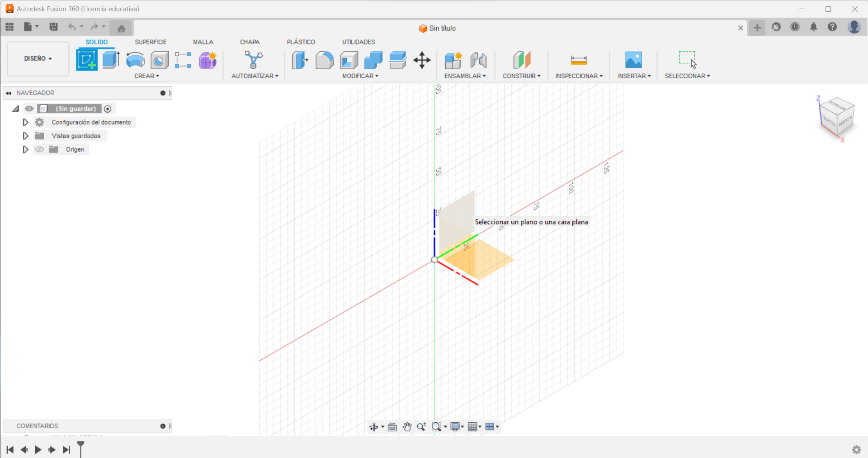Select the Measure ruler icon
Image resolution: width=868 pixels, height=458 pixels.
tap(579, 60)
